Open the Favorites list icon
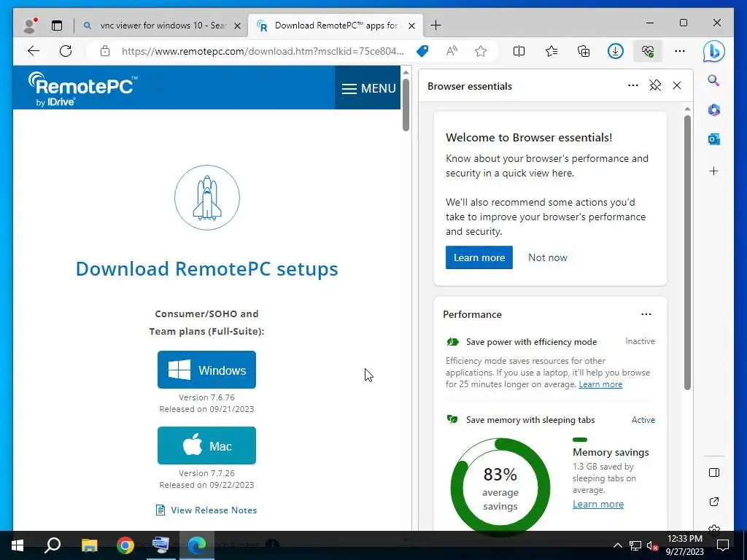Viewport: 747px width, 560px height. pyautogui.click(x=551, y=51)
